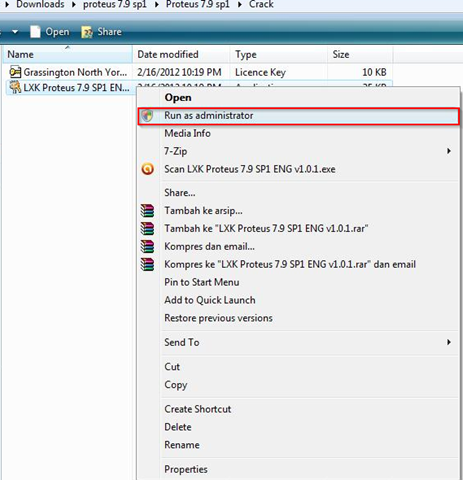Select Kompres dan email...

[209, 247]
